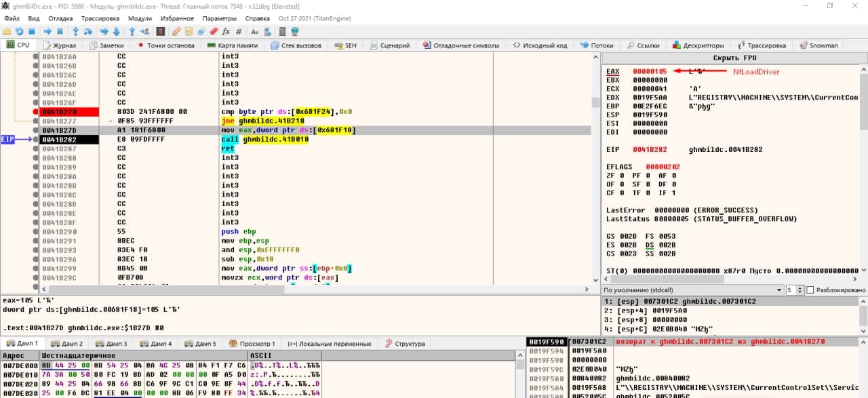
Task: Open the Точки останова tab
Action: pyautogui.click(x=165, y=45)
